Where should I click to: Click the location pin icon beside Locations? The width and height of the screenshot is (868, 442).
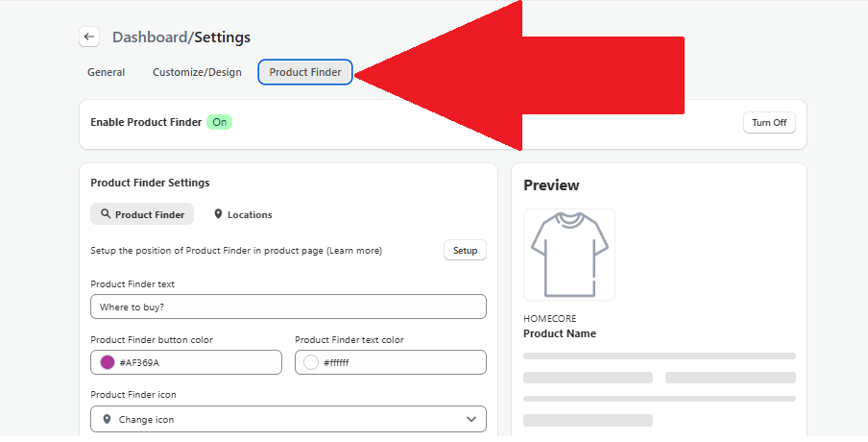click(218, 214)
